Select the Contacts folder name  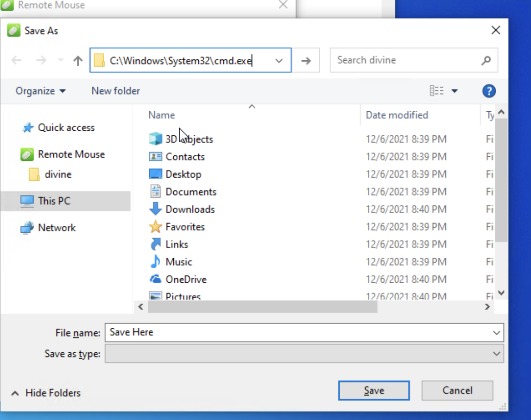coord(185,157)
